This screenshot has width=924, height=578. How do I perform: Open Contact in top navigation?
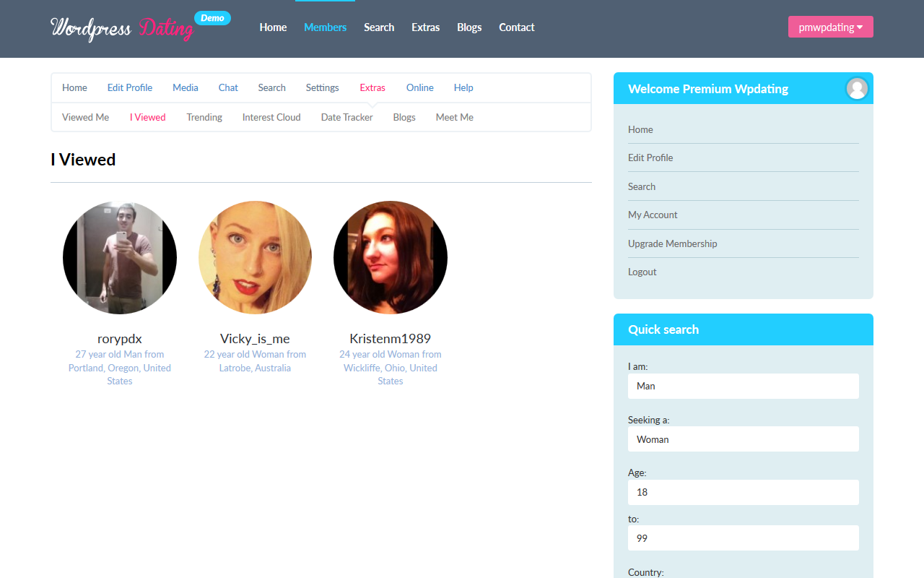pos(517,27)
